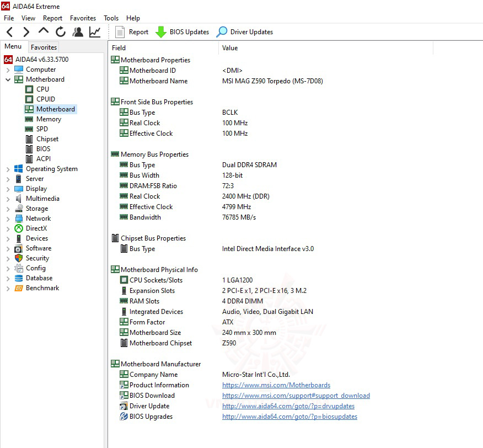Open the Help menu
This screenshot has height=448, width=483.
pyautogui.click(x=133, y=18)
